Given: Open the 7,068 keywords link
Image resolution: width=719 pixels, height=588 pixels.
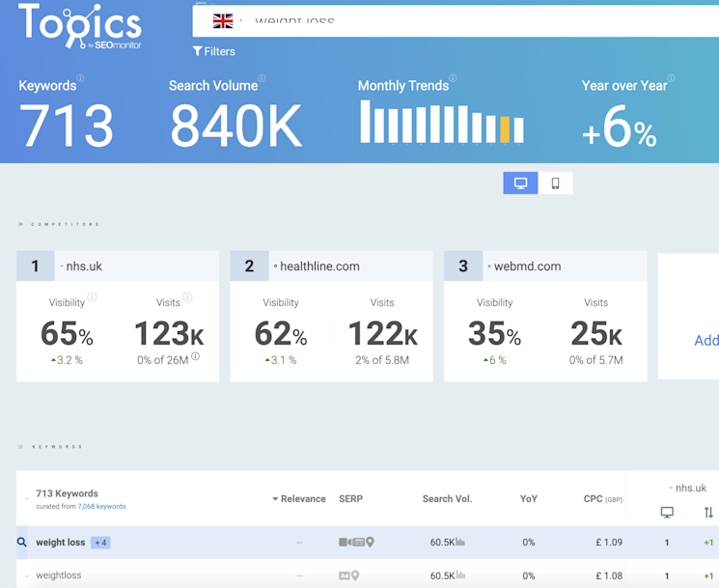Looking at the screenshot, I should [x=101, y=506].
